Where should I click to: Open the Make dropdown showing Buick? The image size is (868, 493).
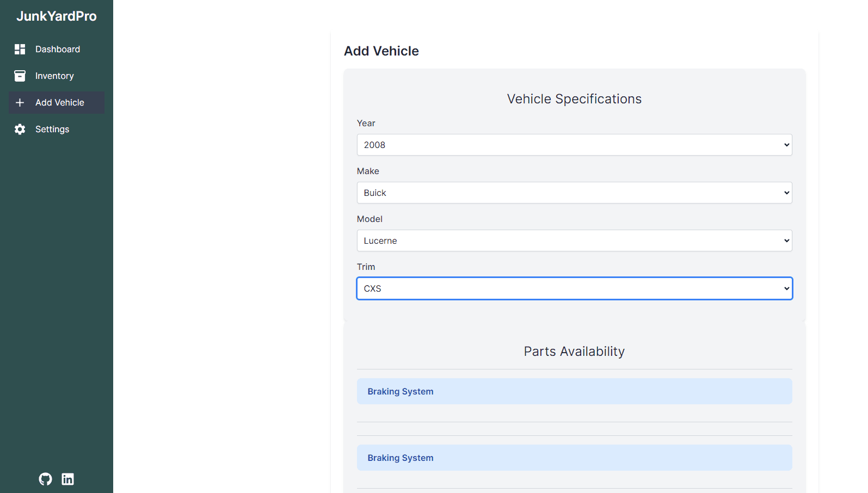point(574,193)
